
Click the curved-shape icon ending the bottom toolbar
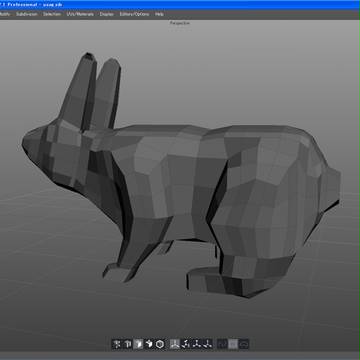[x=244, y=344]
